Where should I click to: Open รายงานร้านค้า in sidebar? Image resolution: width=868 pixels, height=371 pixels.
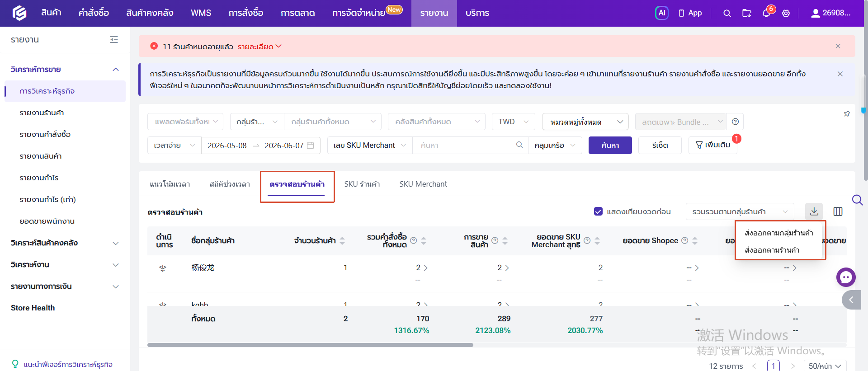[x=42, y=113]
